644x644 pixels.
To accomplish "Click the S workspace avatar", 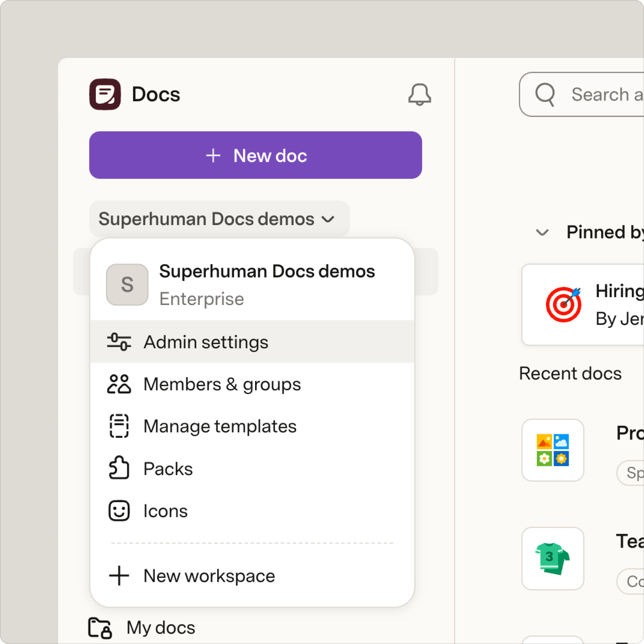I will point(127,284).
